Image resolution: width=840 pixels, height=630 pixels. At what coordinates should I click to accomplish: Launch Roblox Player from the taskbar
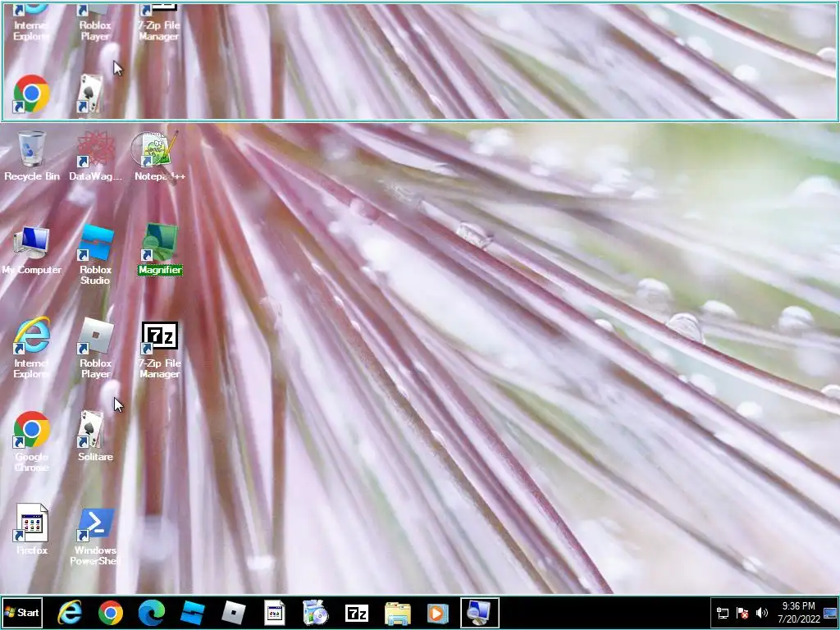click(234, 613)
